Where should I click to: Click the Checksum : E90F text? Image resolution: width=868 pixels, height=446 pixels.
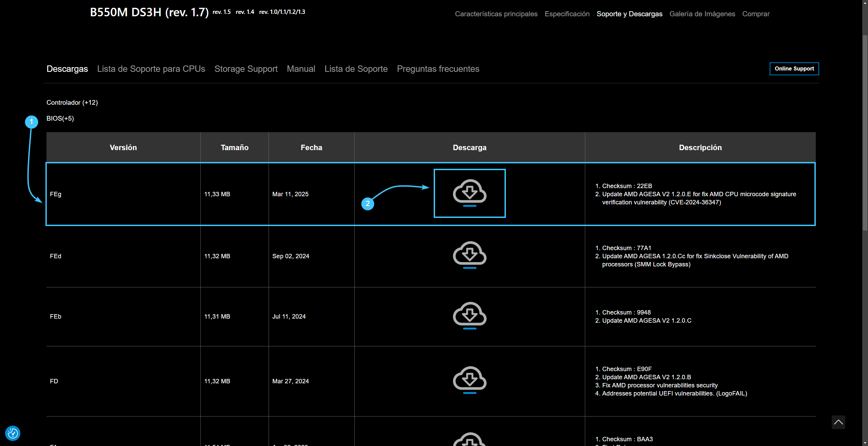pos(627,369)
